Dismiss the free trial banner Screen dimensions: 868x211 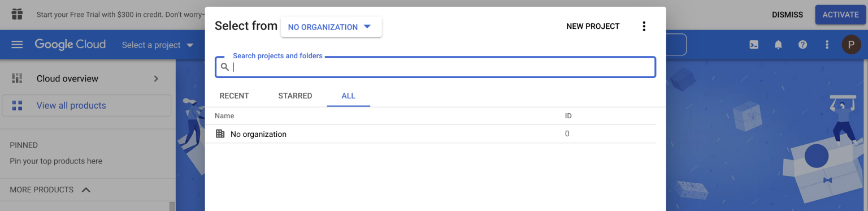tap(787, 15)
